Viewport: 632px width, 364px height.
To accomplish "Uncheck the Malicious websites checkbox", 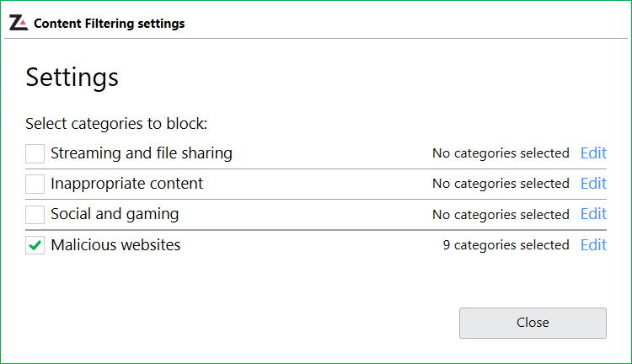I will [x=35, y=245].
